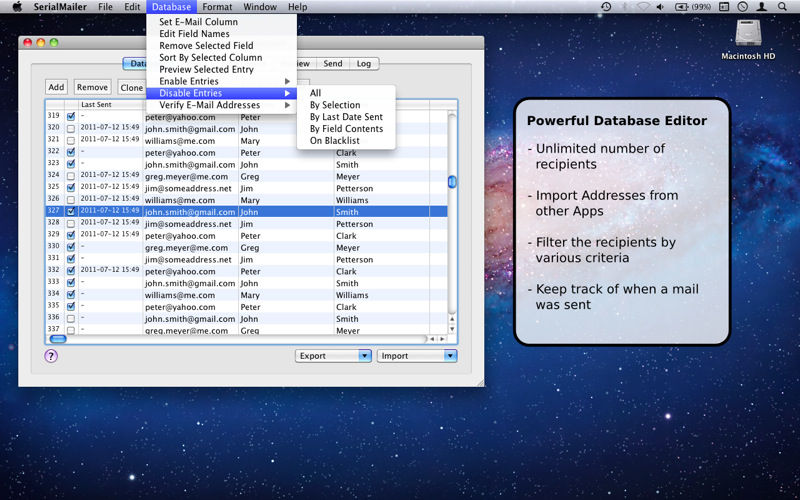The width and height of the screenshot is (800, 500).
Task: Toggle checkbox for row 327
Action: pyautogui.click(x=71, y=212)
